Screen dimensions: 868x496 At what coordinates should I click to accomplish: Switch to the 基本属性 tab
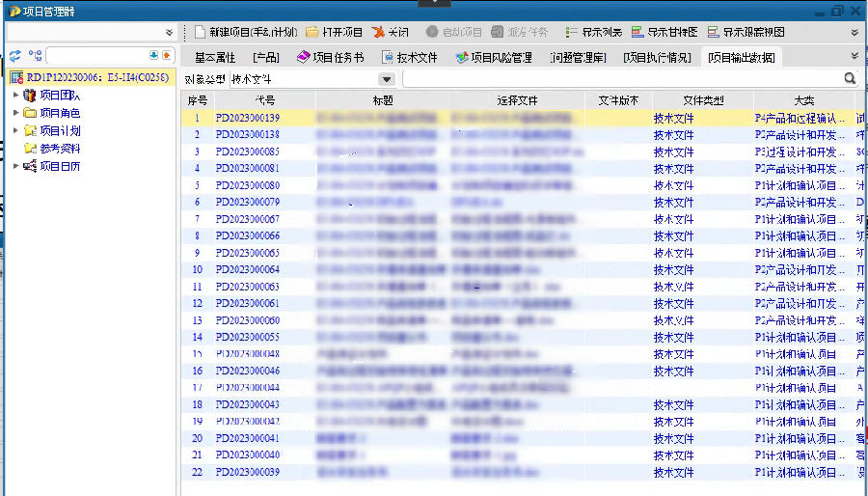[215, 57]
